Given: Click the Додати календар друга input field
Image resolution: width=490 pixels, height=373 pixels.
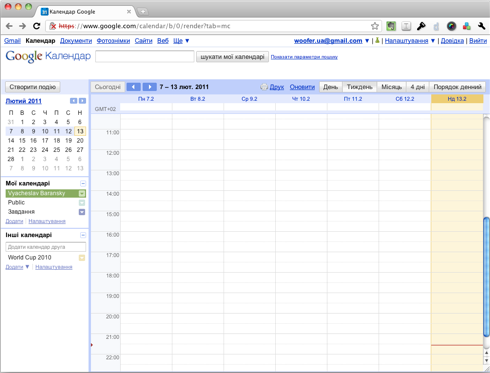Looking at the screenshot, I should pos(46,247).
